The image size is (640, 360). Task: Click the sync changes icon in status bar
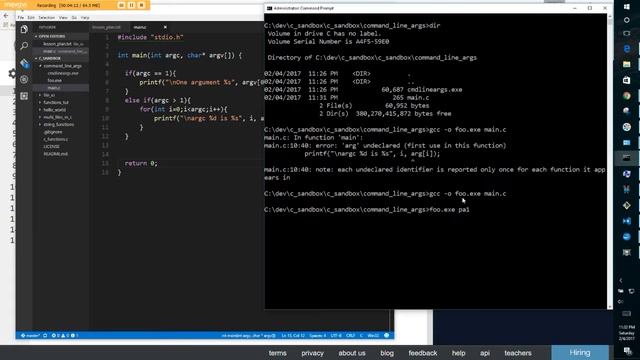pos(45,336)
